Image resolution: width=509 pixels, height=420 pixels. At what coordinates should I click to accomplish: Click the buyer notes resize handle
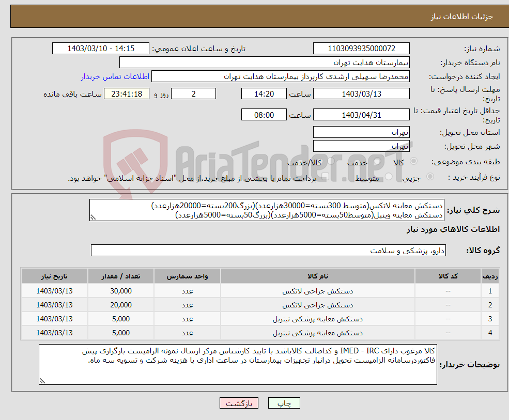[42, 381]
